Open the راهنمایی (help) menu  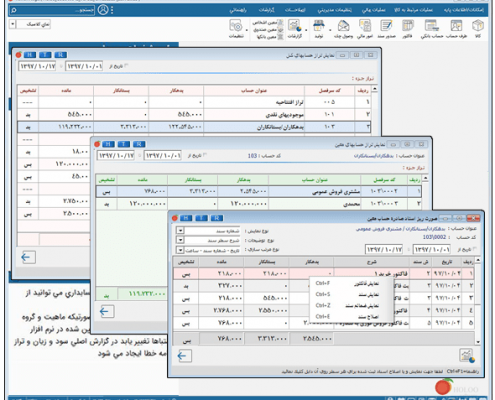(x=238, y=10)
